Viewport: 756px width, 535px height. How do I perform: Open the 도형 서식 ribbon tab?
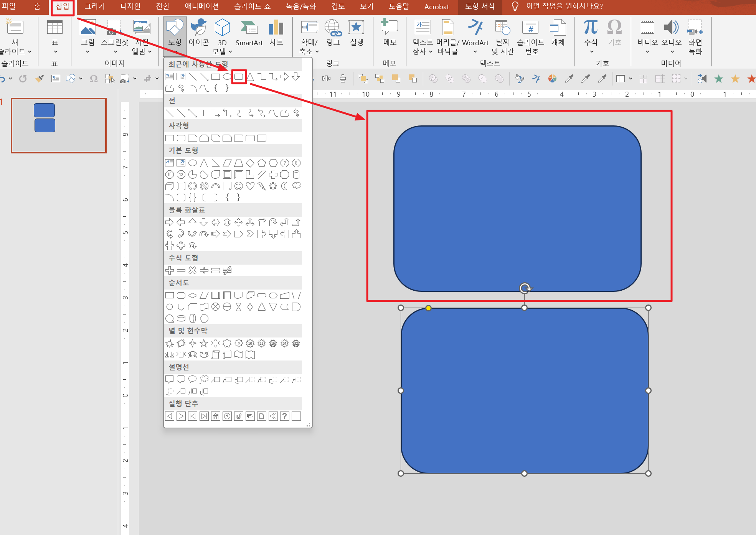[x=480, y=7]
